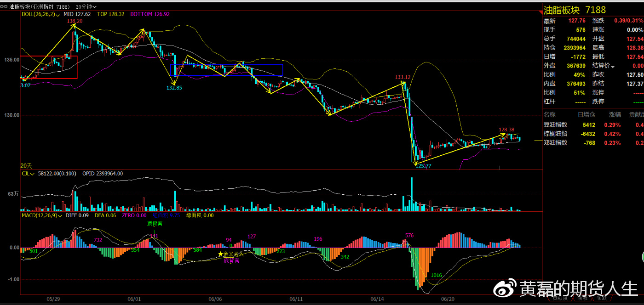This screenshot has height=305, width=644.
Task: Click the 持仓 value 2393964
Action: 575,48
